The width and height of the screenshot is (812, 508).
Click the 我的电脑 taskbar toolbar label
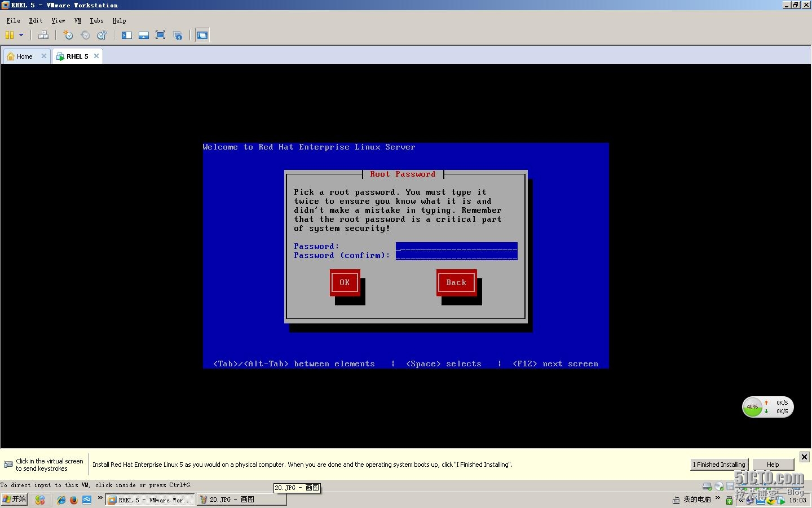[697, 500]
